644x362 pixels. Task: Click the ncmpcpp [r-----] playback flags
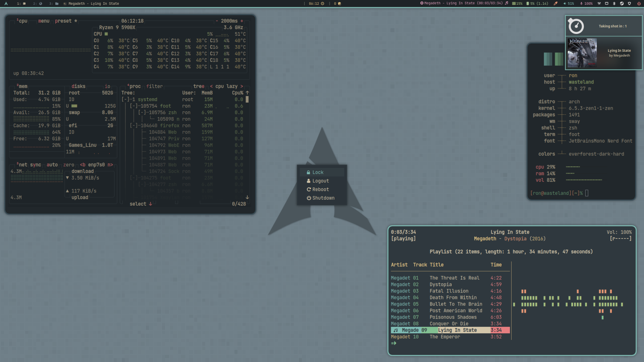[620, 238]
